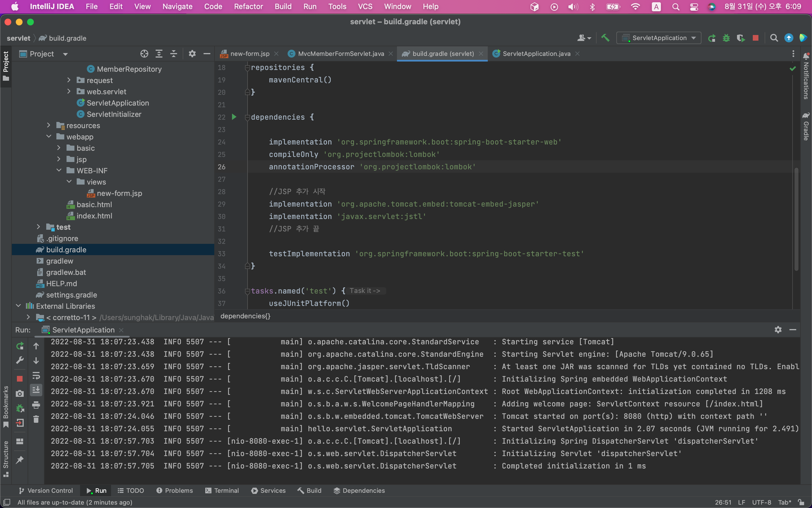Expand the web.servlet package

(69, 91)
